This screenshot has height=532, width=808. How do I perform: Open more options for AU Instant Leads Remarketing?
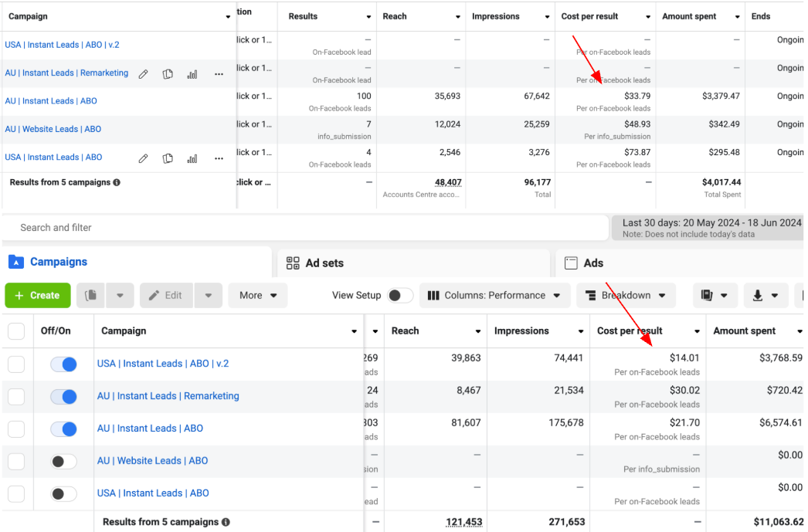tap(219, 74)
